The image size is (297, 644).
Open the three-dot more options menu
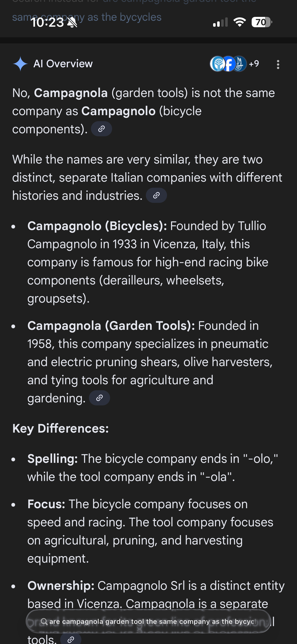278,65
